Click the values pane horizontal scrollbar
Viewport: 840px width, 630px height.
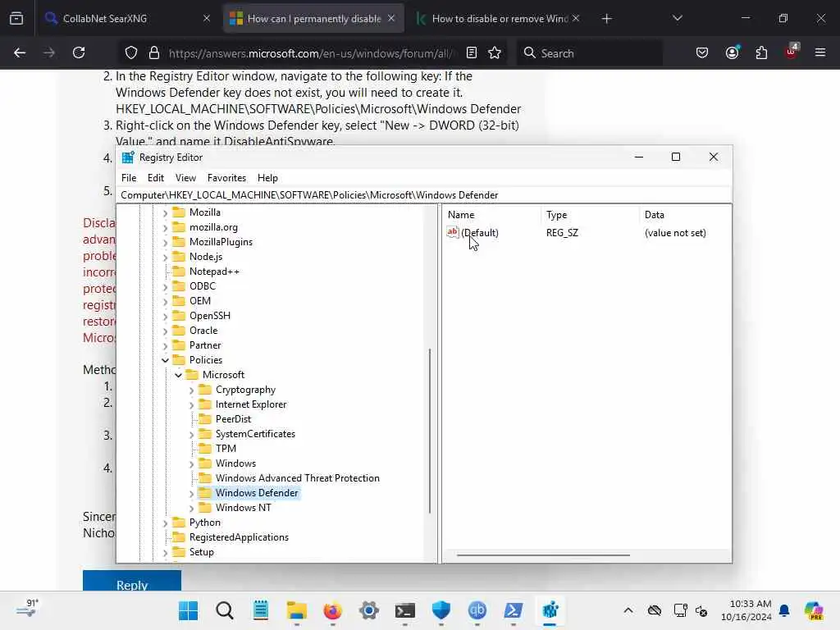click(543, 555)
